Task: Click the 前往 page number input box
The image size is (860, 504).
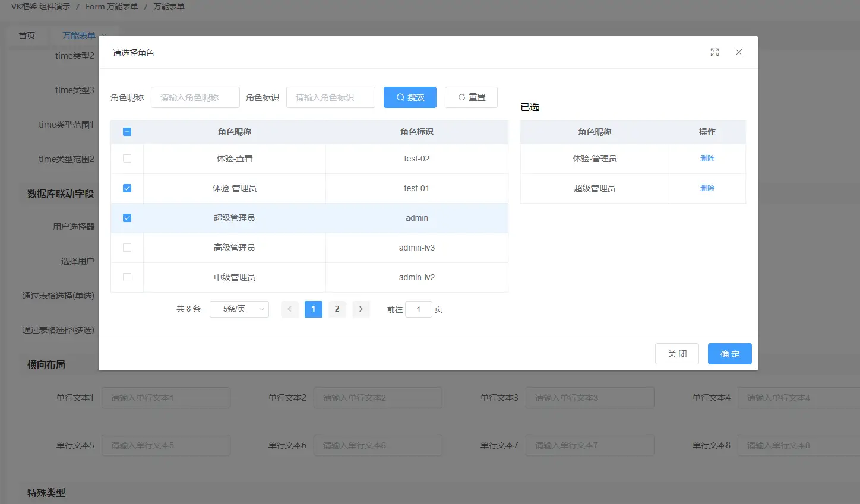Action: 418,309
